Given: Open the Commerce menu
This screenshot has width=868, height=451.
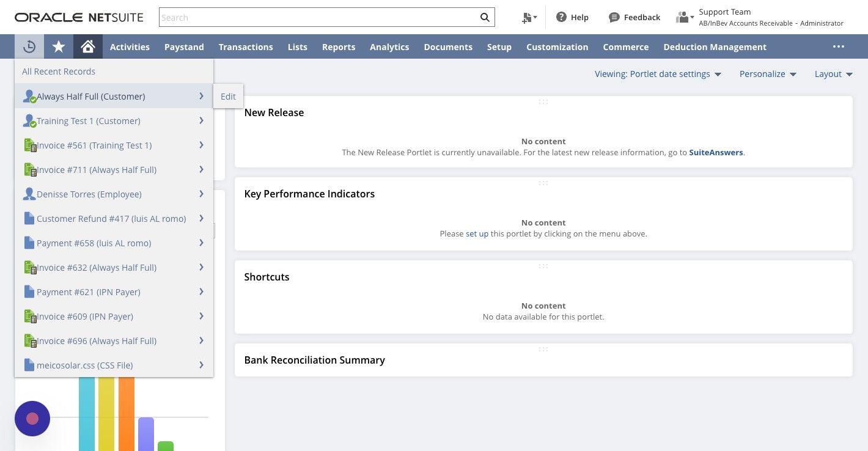Looking at the screenshot, I should (x=626, y=46).
